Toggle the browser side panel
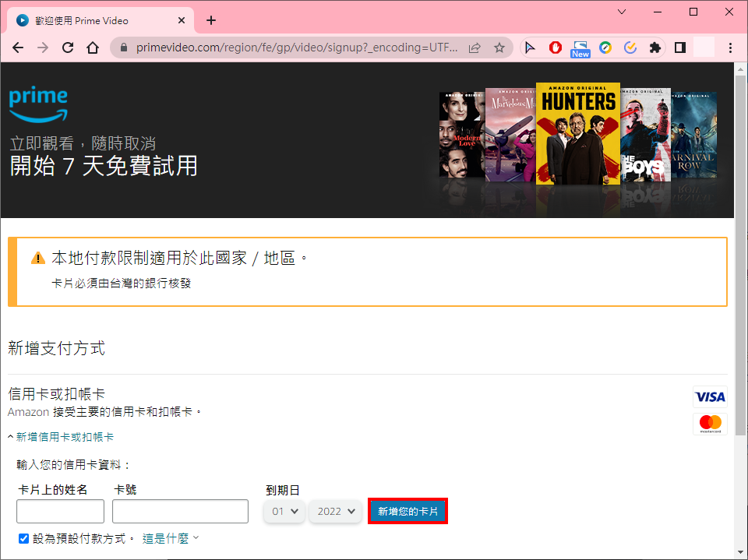The image size is (748, 560). (680, 48)
